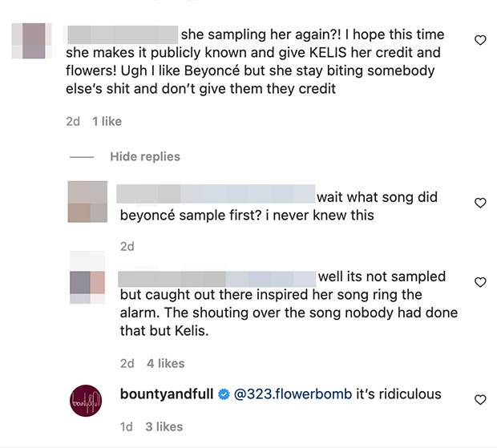Like the top comment about KELIS credit
The image size is (497, 448).
click(x=480, y=39)
